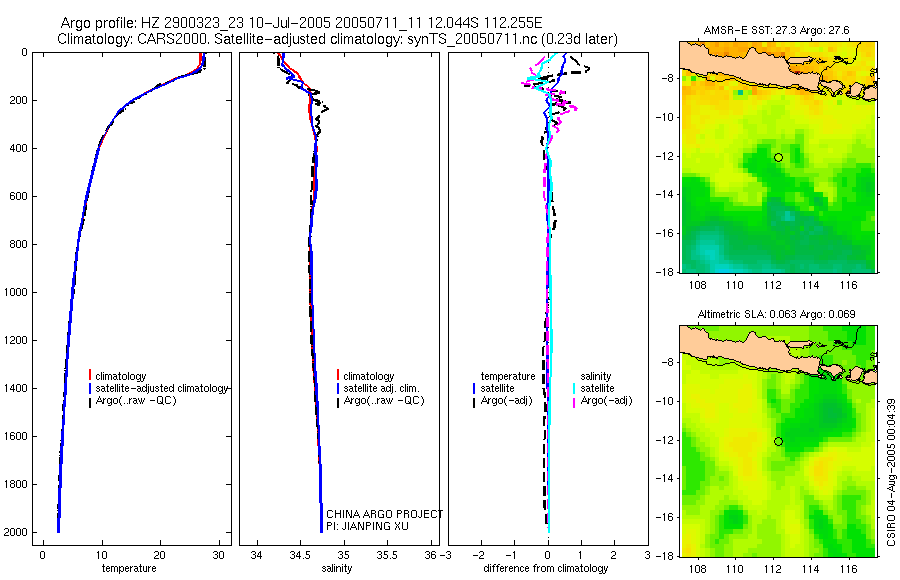Click the "-18" latitude label on the SST map
900x580 pixels.
click(x=665, y=272)
